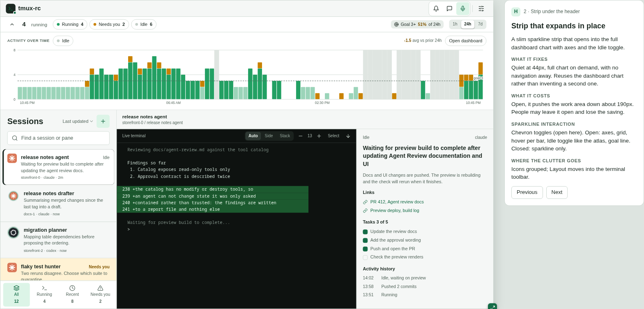Viewport: 644px width, 309px height.
Task: Uncheck the 'Update the review docs' task
Action: click(x=365, y=232)
